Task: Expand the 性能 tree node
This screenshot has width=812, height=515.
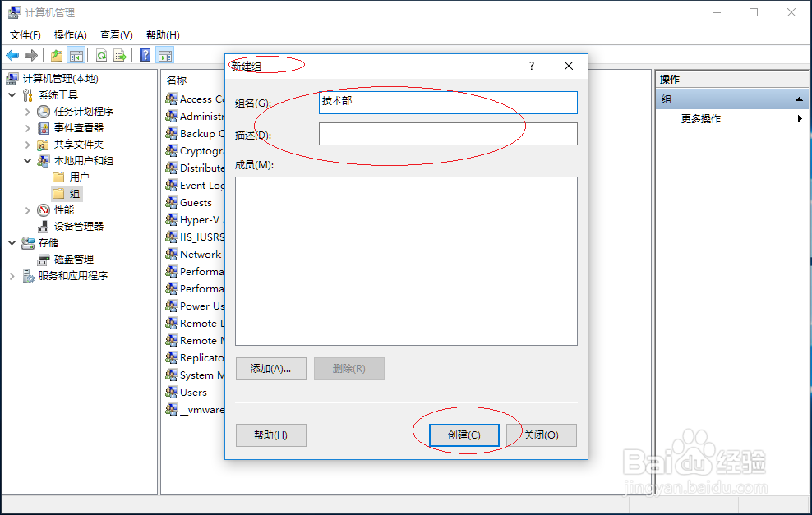Action: tap(27, 209)
